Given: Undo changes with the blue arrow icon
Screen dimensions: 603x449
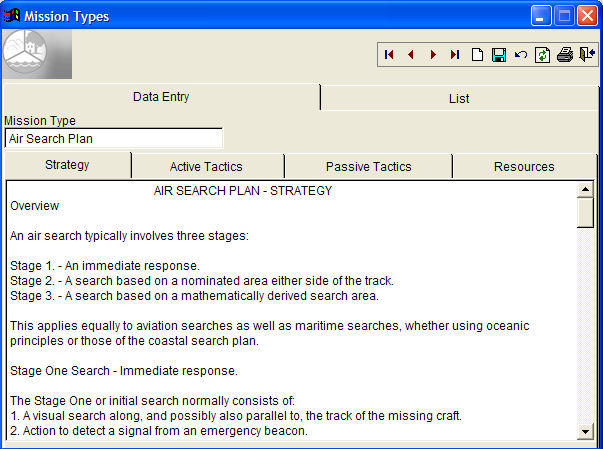Looking at the screenshot, I should 521,55.
